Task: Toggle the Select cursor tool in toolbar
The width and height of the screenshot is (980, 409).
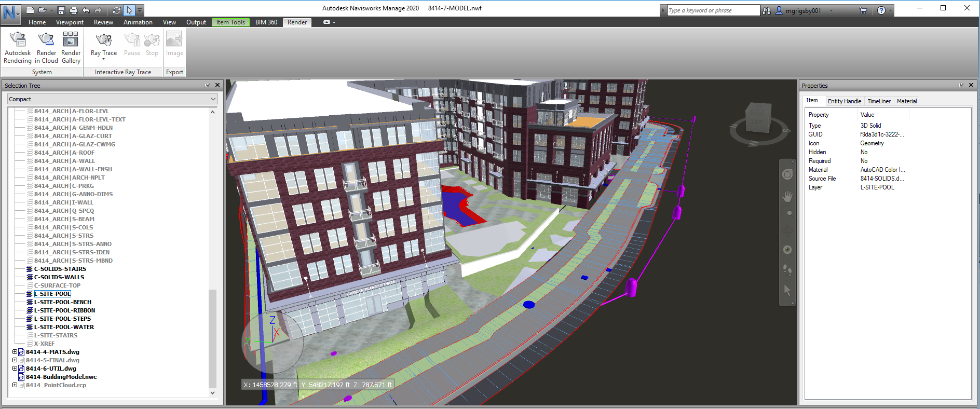Action: (129, 10)
